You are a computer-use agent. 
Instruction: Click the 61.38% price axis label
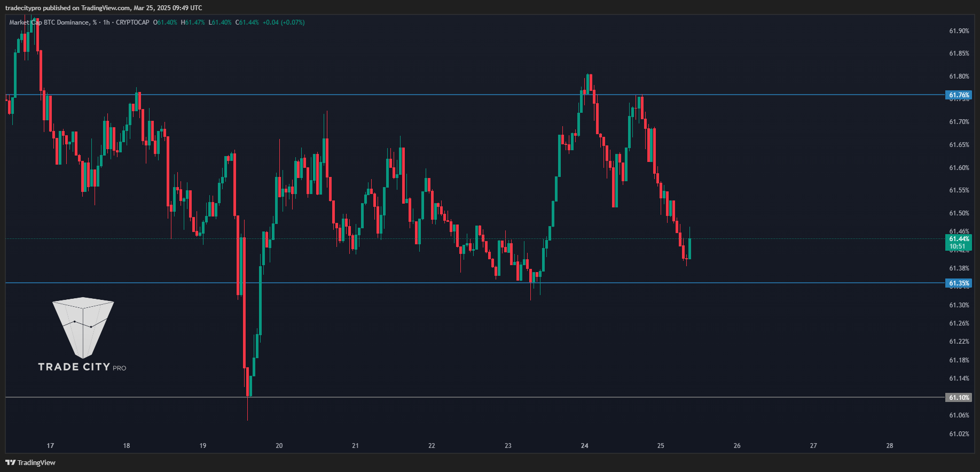(x=959, y=268)
